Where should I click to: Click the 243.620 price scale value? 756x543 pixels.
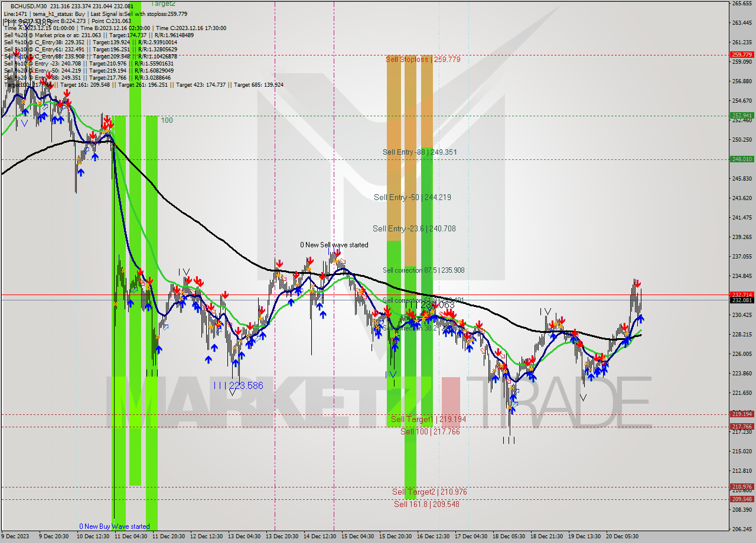point(741,198)
